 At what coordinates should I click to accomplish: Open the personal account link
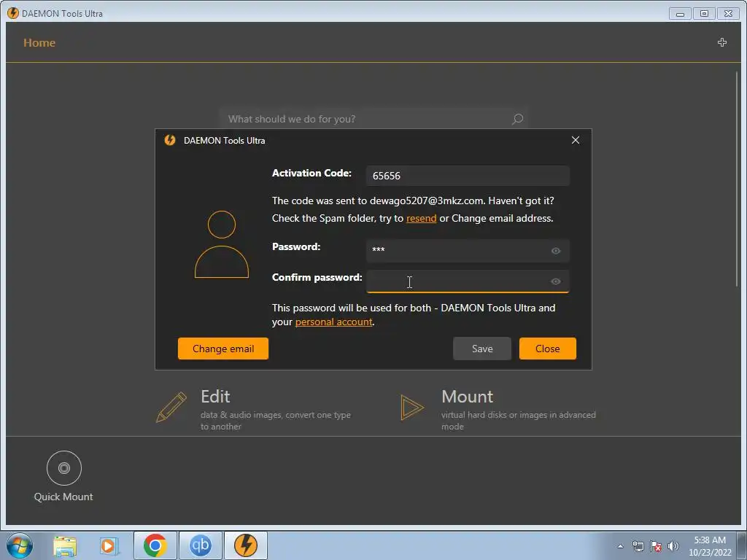(x=333, y=322)
